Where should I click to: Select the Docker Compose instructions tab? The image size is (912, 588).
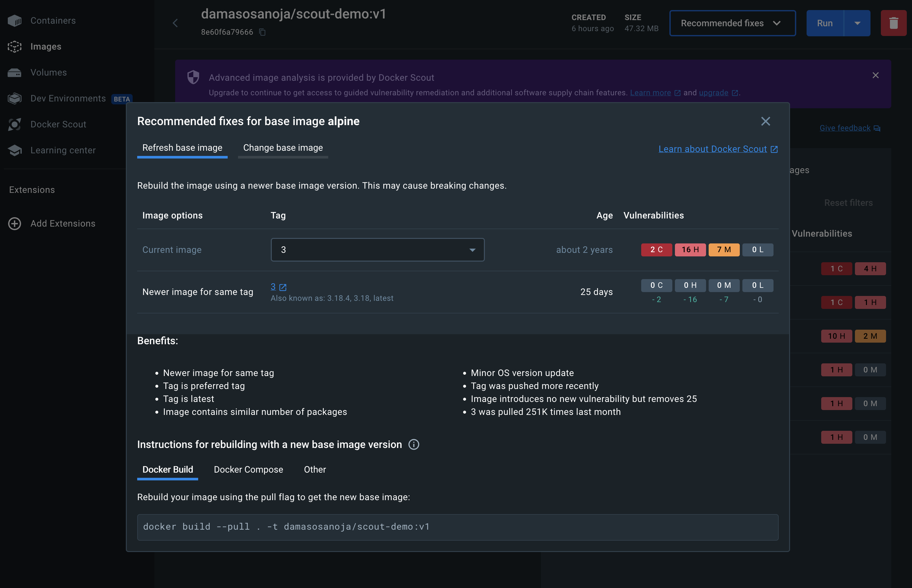click(x=248, y=470)
